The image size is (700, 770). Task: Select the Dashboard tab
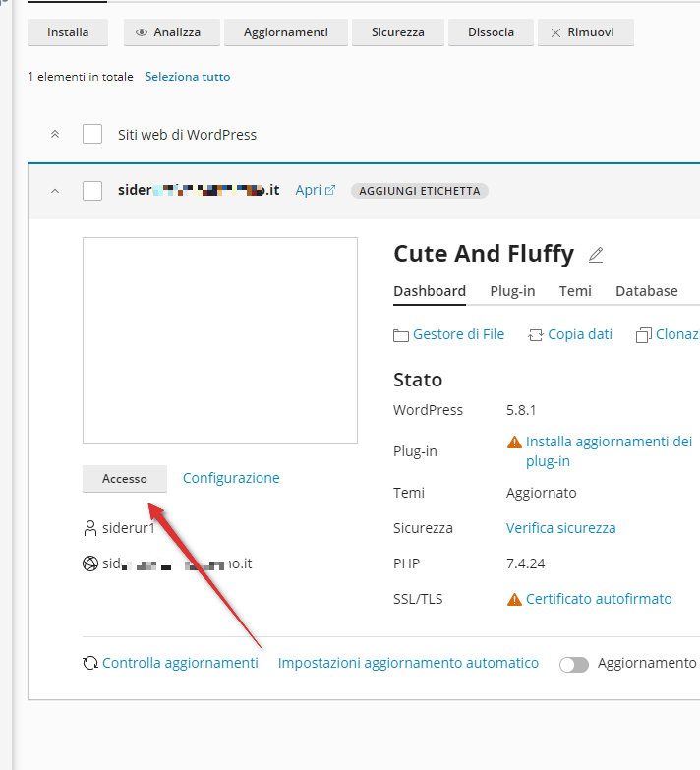(430, 291)
